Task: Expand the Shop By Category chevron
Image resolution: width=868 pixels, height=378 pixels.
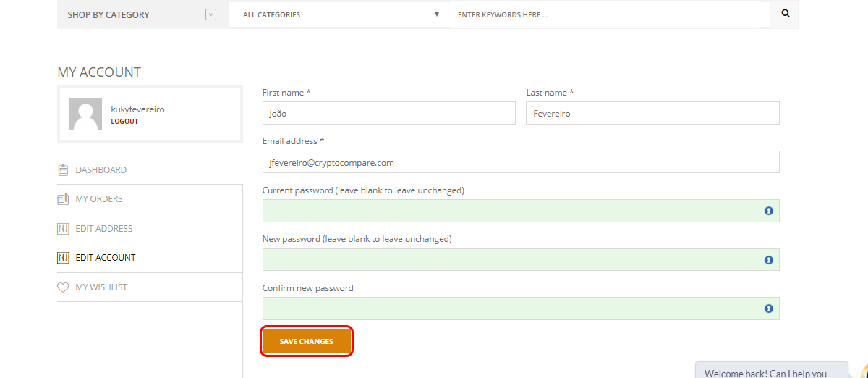Action: (211, 14)
